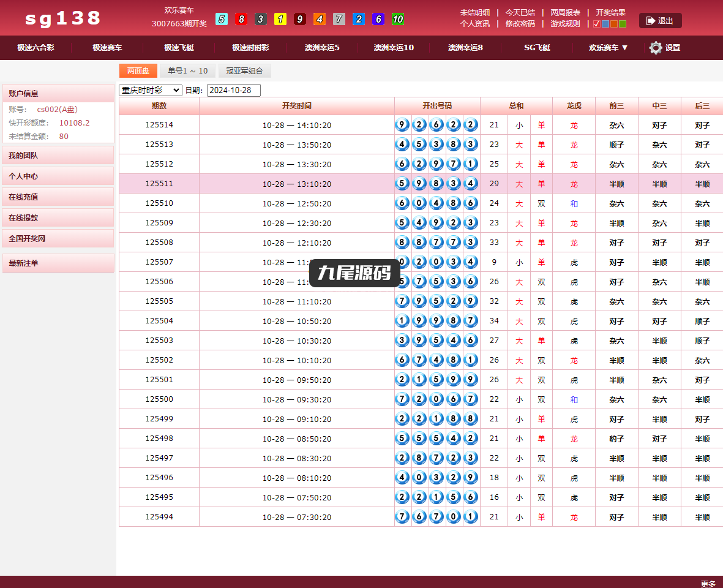The height and width of the screenshot is (588, 723).
Task: Click the purple number 6 race ball
Action: [x=378, y=19]
